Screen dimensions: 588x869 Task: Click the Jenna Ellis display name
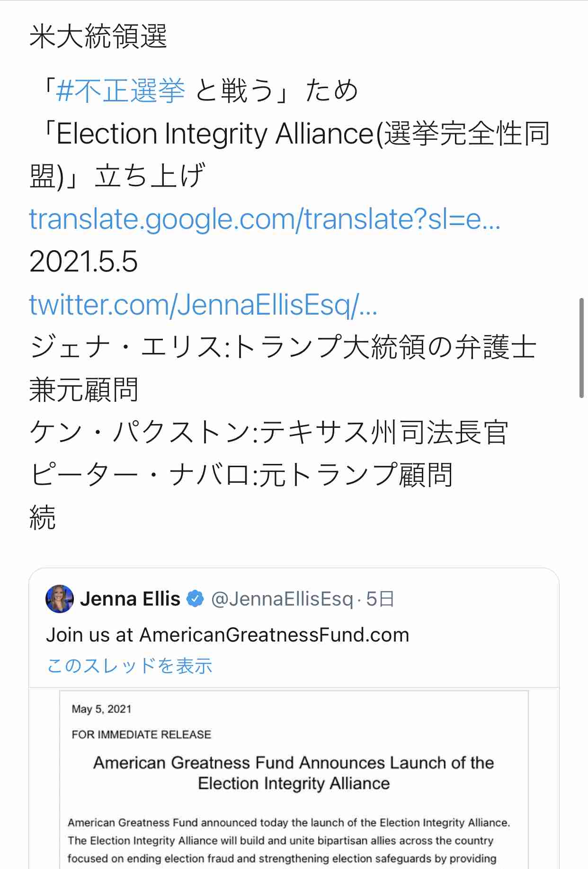pos(129,598)
